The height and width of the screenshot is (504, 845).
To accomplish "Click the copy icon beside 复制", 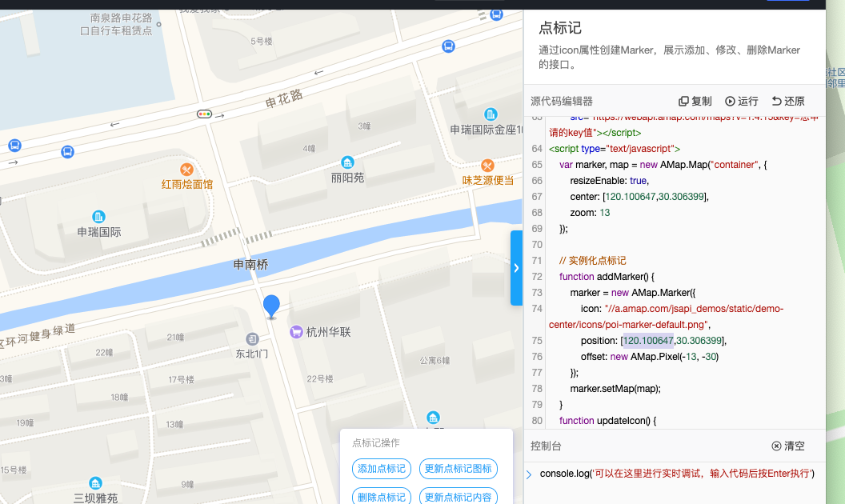I will coord(683,102).
